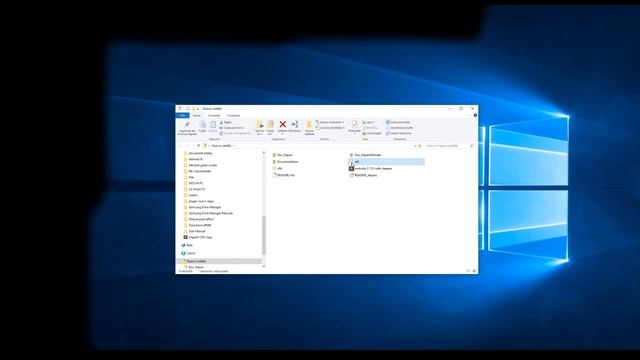The width and height of the screenshot is (640, 360).
Task: Switch to the Visualizza ribbon tab
Action: [x=233, y=116]
